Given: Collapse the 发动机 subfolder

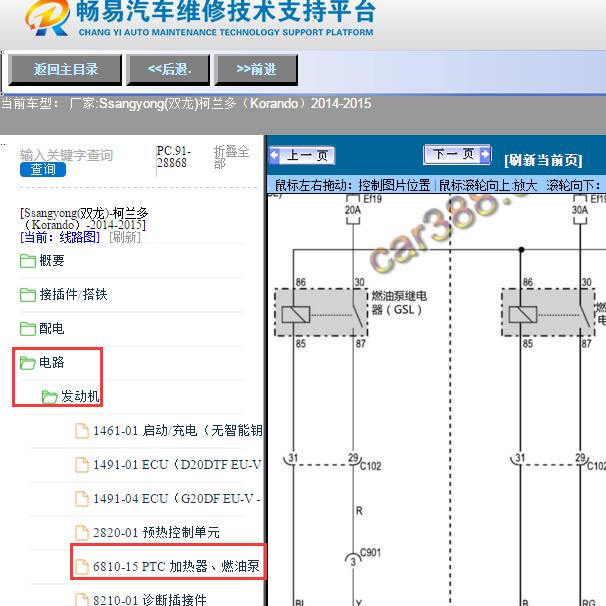Looking at the screenshot, I should pyautogui.click(x=80, y=397).
